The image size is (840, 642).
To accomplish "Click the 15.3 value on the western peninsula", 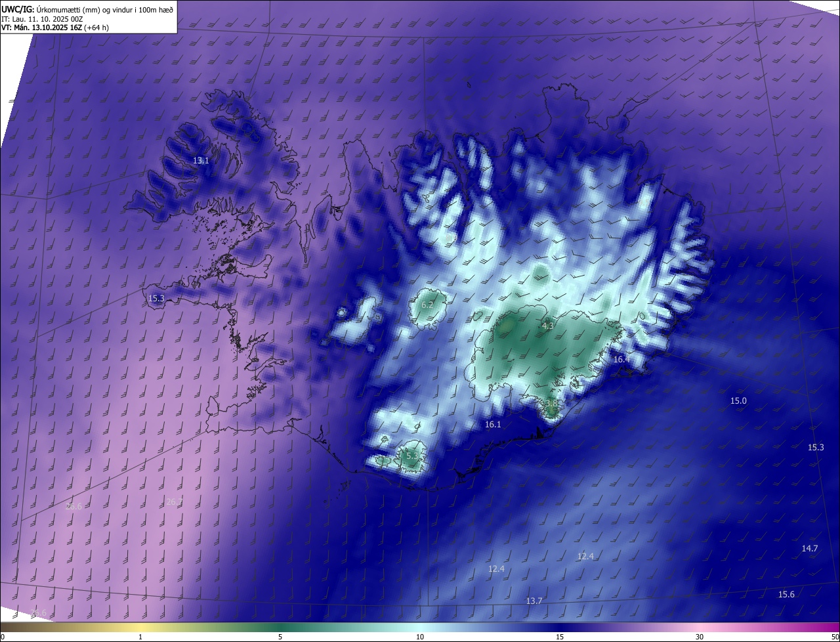I will click(x=156, y=298).
